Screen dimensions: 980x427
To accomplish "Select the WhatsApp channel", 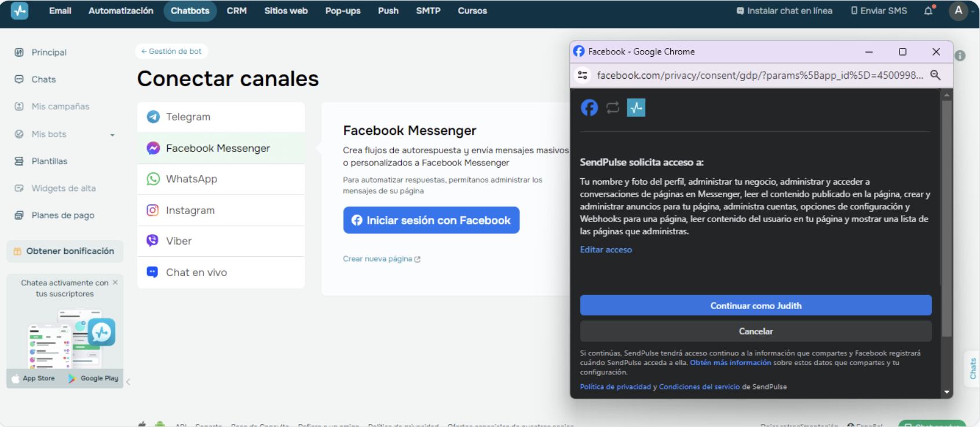I will [191, 179].
